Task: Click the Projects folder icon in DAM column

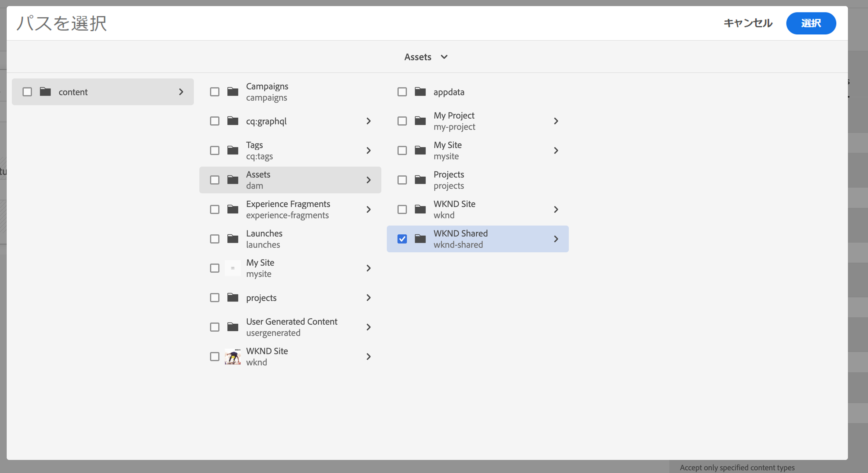Action: [420, 180]
